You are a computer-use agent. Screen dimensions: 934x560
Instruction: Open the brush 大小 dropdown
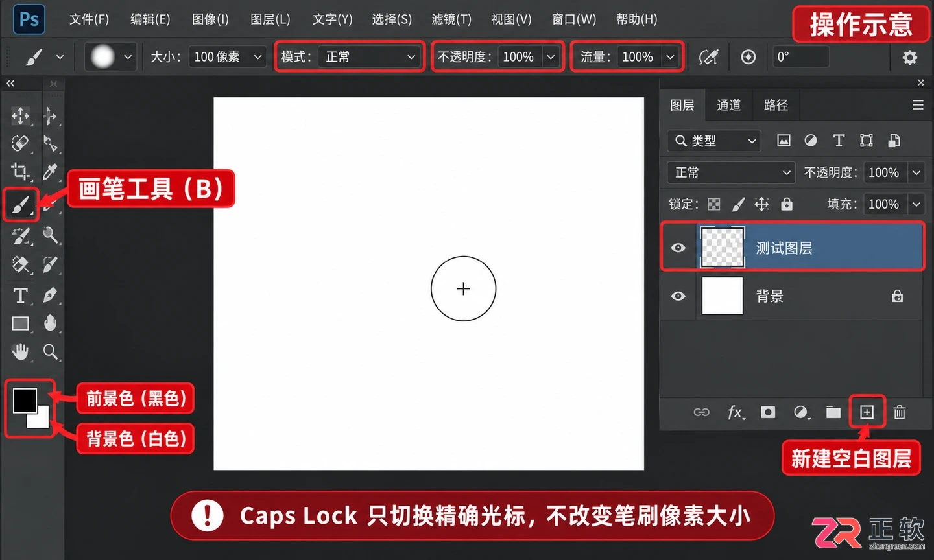pyautogui.click(x=257, y=57)
